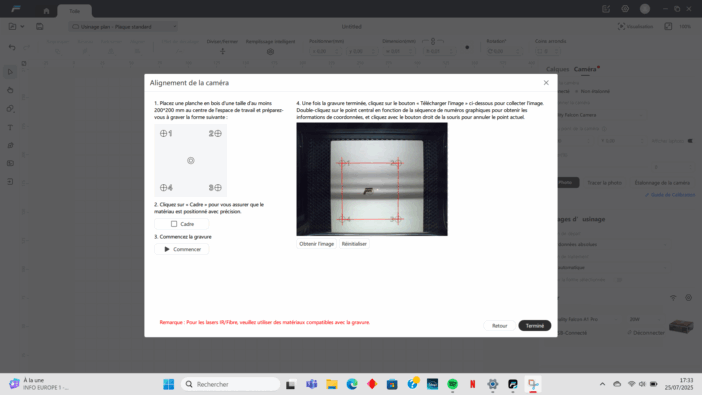Viewport: 702px width, 395px height.
Task: Click the Terminé button
Action: click(x=535, y=326)
